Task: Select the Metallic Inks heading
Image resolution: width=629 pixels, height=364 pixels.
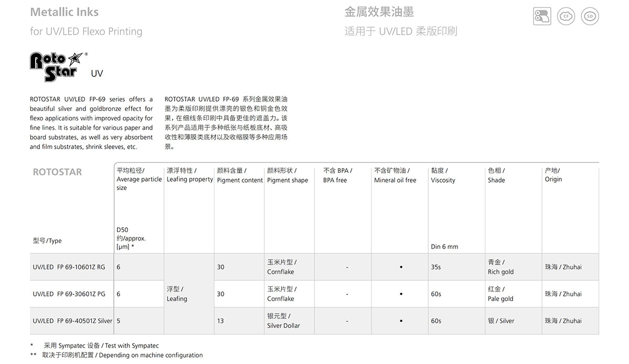Action: [x=64, y=12]
